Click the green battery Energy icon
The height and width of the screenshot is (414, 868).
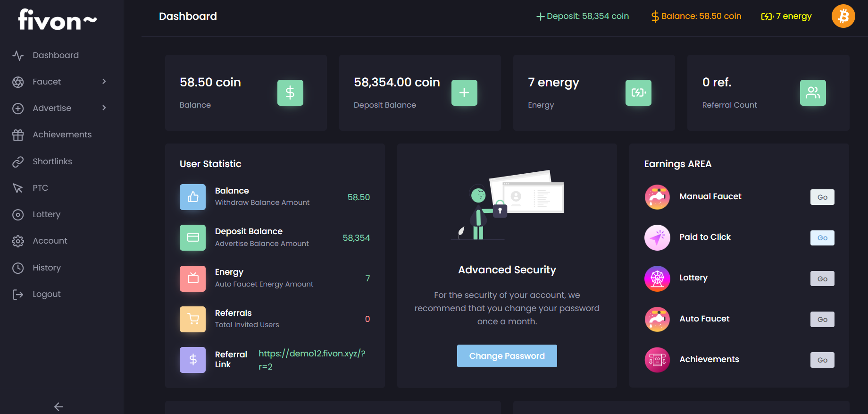(x=638, y=93)
